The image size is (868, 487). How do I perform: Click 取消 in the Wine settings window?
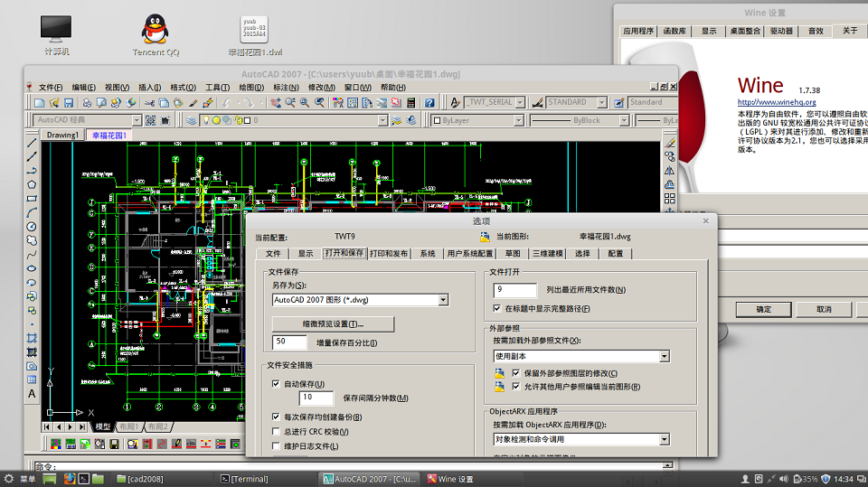(x=824, y=309)
